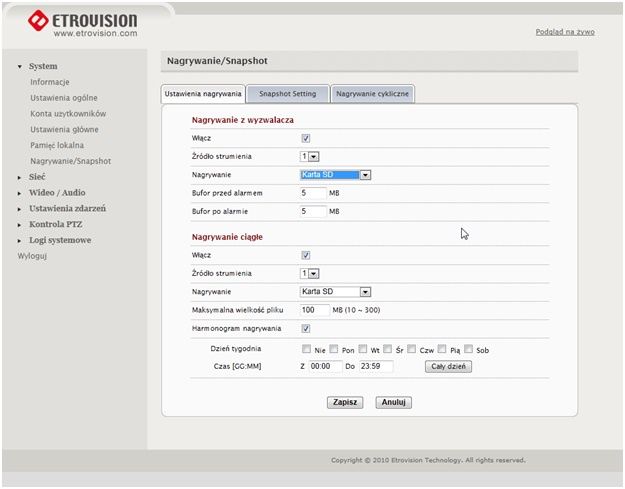Click the Cały dzień button
The width and height of the screenshot is (625, 489).
point(448,367)
